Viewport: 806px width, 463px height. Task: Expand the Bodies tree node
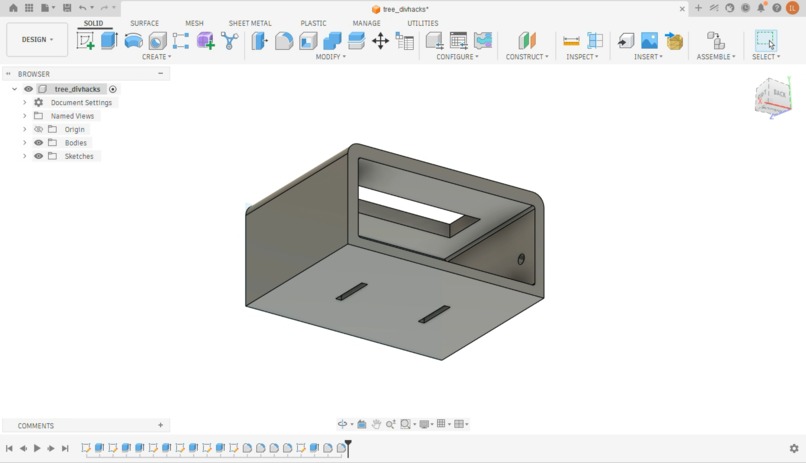tap(24, 142)
